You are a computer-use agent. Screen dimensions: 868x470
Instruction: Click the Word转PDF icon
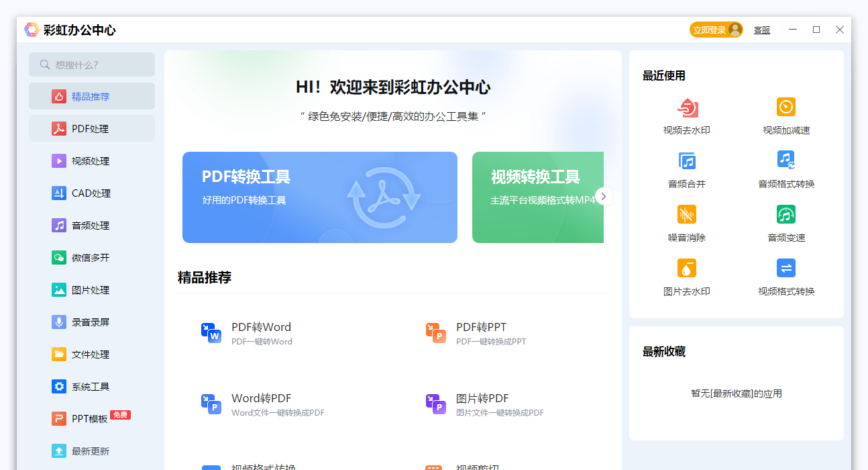click(211, 404)
